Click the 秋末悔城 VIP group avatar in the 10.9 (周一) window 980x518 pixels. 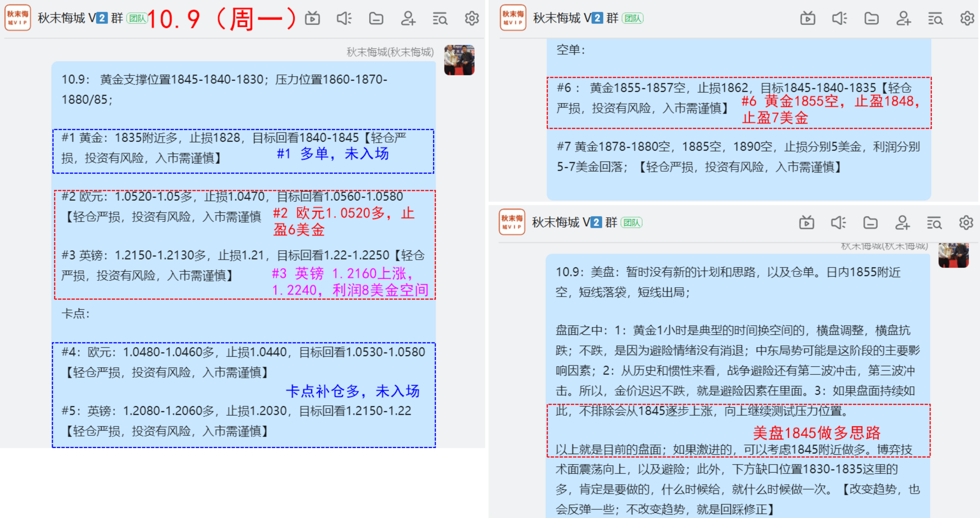(18, 18)
